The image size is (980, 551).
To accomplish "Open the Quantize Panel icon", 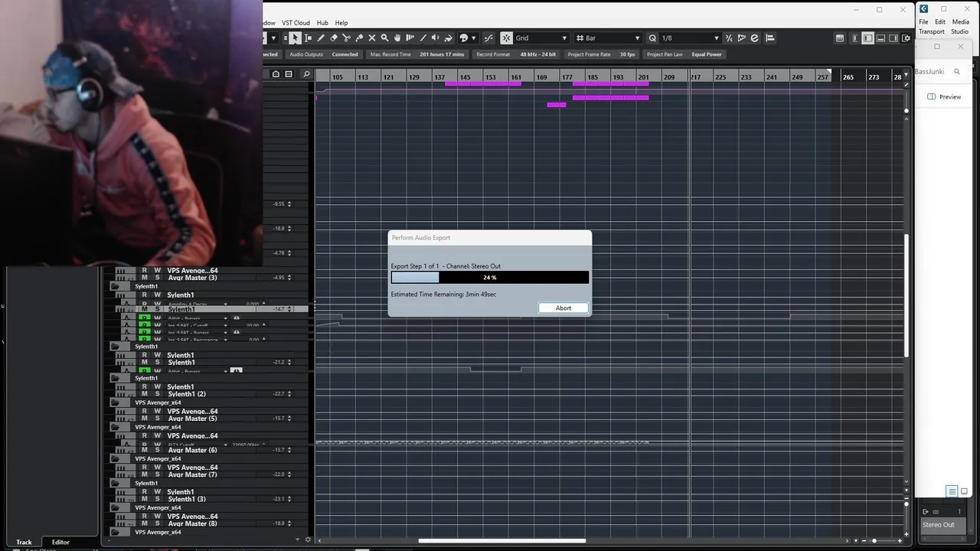I will coord(754,38).
